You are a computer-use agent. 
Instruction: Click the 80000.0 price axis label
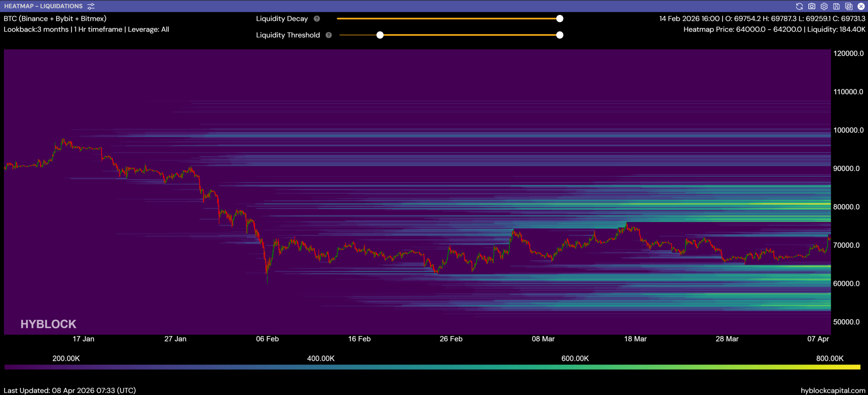tap(846, 207)
